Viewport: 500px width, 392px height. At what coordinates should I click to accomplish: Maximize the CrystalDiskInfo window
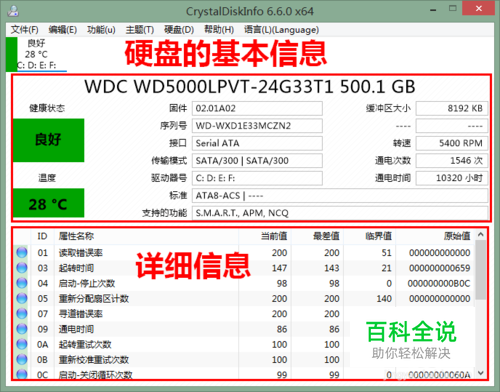coord(452,9)
